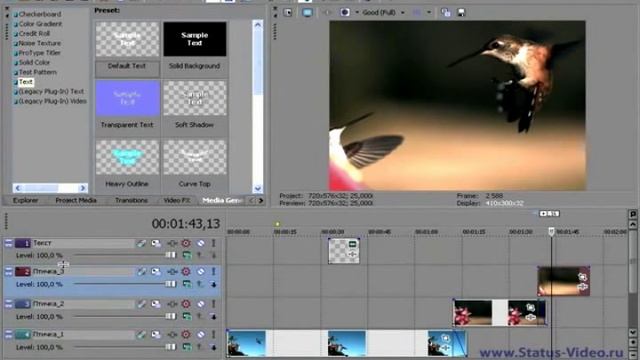Open split screen view dropdown arrow
Viewport: 640px width, 360px height.
tap(357, 13)
